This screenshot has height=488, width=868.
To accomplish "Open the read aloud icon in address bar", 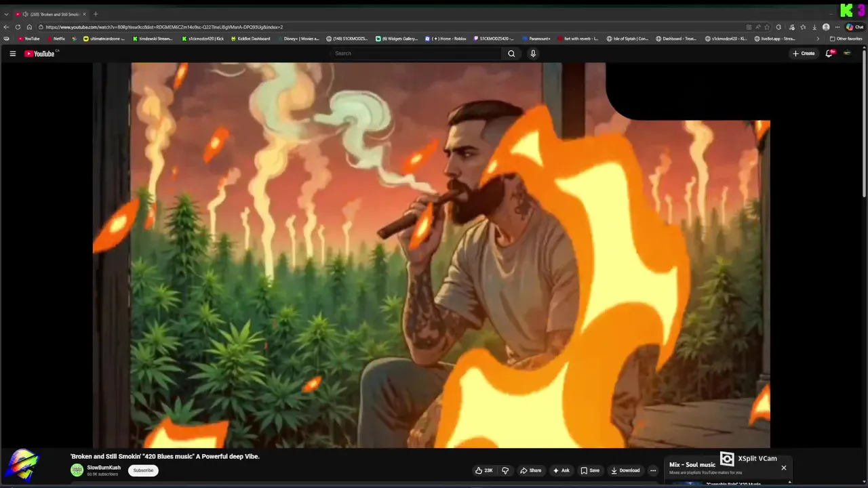I will (x=758, y=27).
